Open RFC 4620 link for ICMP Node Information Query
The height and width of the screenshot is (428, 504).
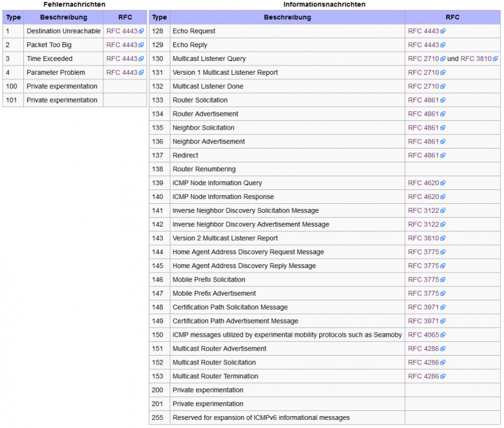point(427,183)
